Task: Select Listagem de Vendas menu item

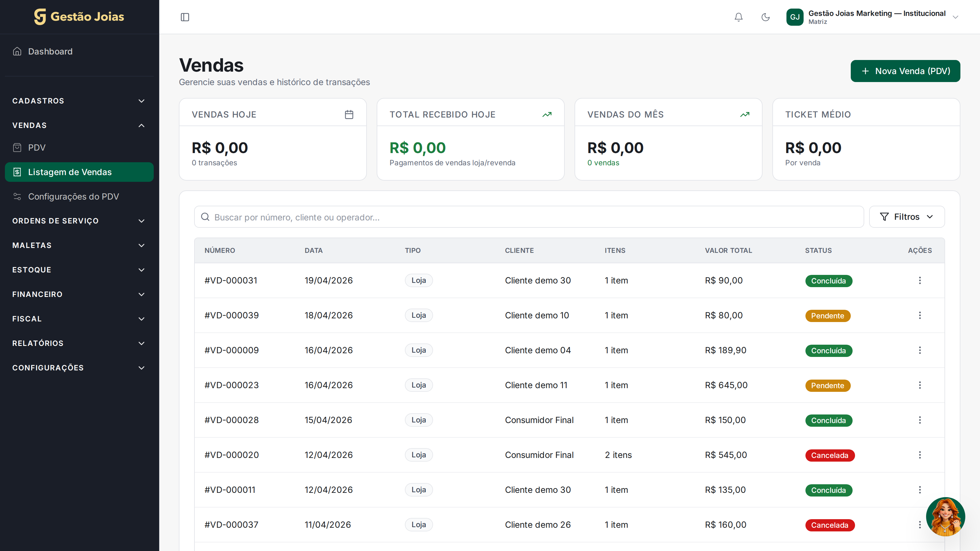Action: tap(79, 172)
